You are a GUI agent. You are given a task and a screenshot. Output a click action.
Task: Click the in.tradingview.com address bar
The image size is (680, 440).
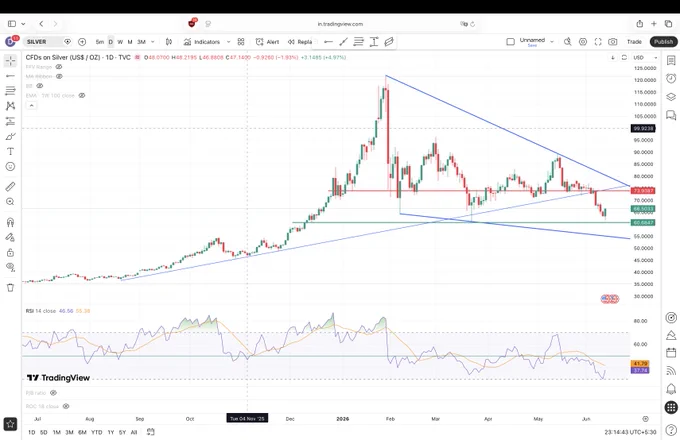point(340,24)
